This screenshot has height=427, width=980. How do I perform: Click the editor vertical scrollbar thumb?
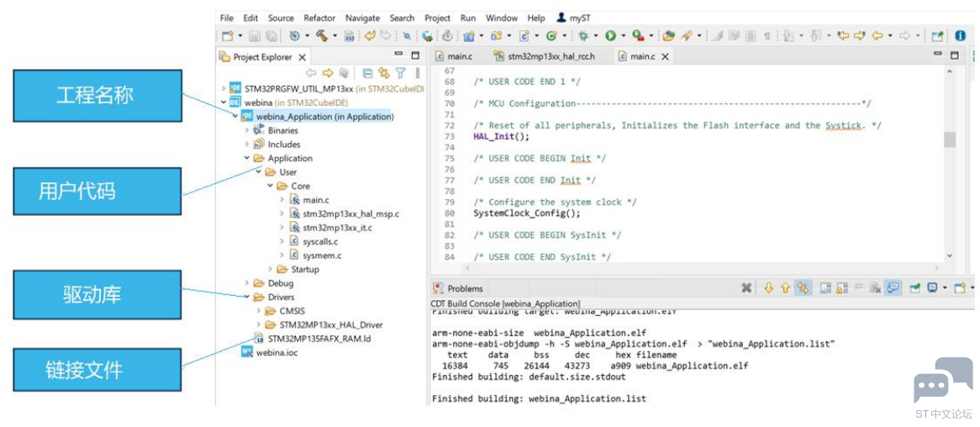click(950, 140)
